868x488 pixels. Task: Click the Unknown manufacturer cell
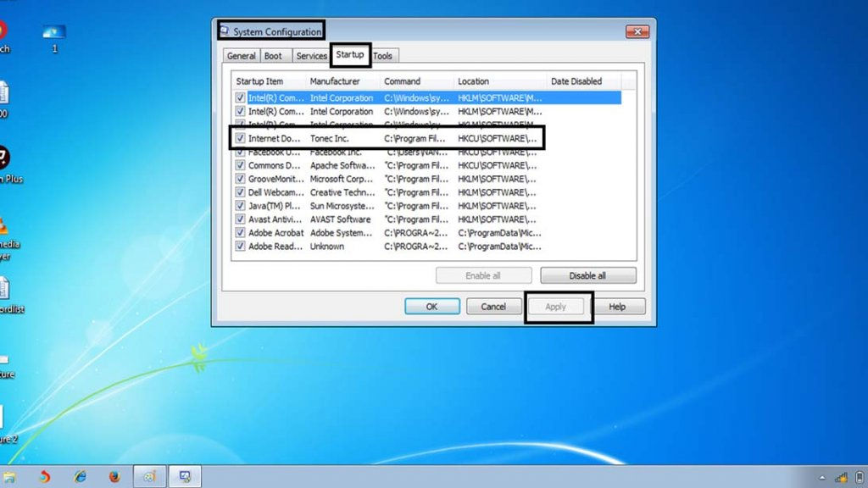[x=326, y=247]
